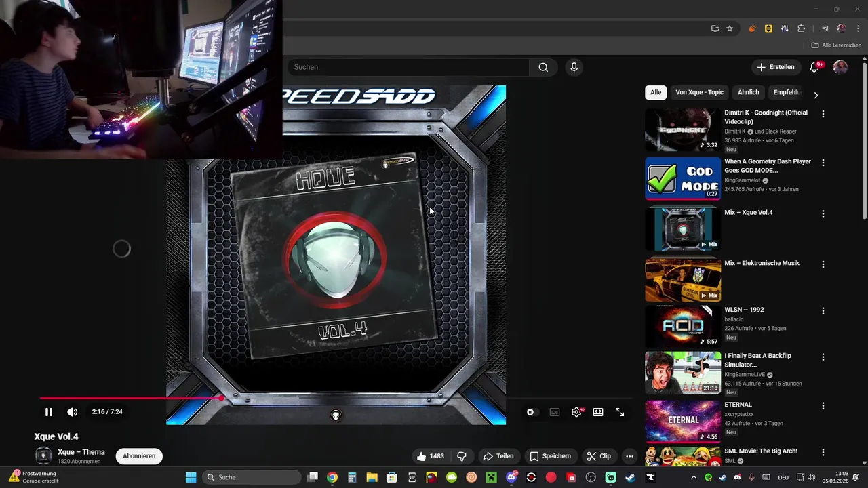
Task: Click the magnifier search button
Action: (543, 67)
